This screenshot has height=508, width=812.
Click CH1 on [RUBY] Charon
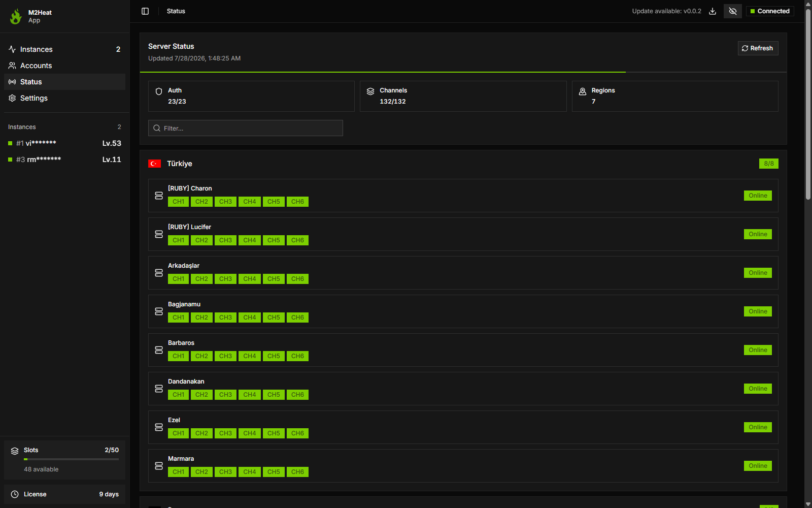click(x=178, y=202)
